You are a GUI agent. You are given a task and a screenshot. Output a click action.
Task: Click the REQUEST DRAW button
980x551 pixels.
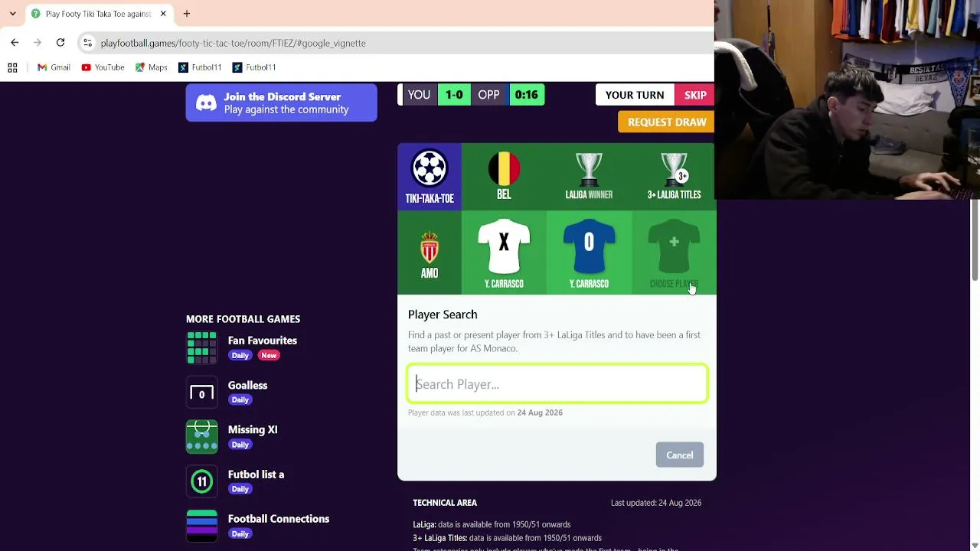coord(667,122)
